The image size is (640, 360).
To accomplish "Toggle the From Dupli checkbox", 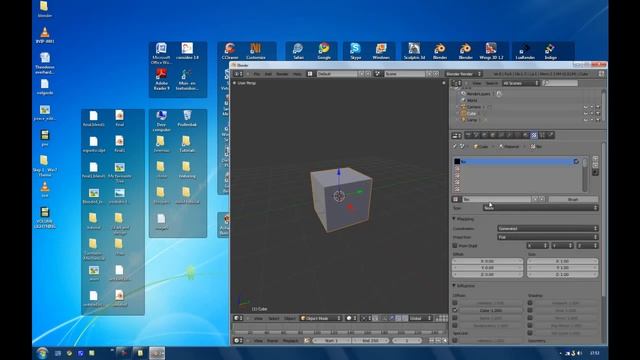I will coord(455,246).
